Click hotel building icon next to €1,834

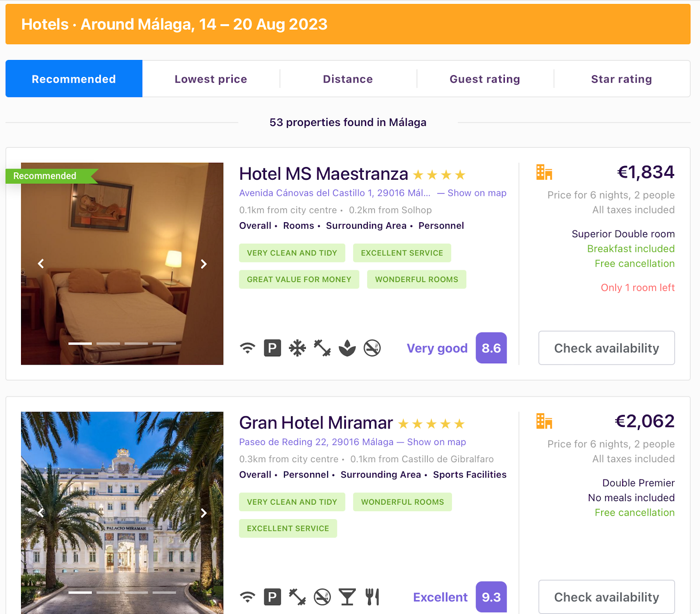click(544, 172)
